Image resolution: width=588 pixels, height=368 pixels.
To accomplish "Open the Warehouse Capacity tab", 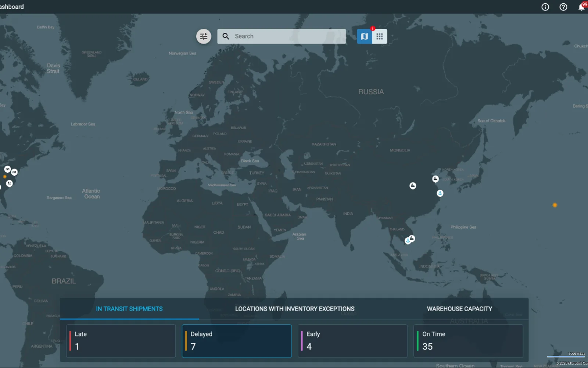I will [x=459, y=309].
